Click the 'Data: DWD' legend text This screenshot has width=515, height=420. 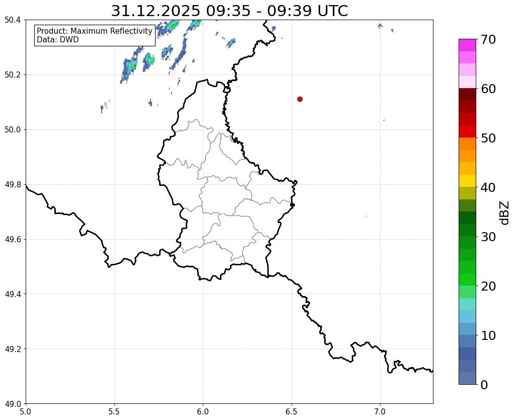tap(58, 40)
